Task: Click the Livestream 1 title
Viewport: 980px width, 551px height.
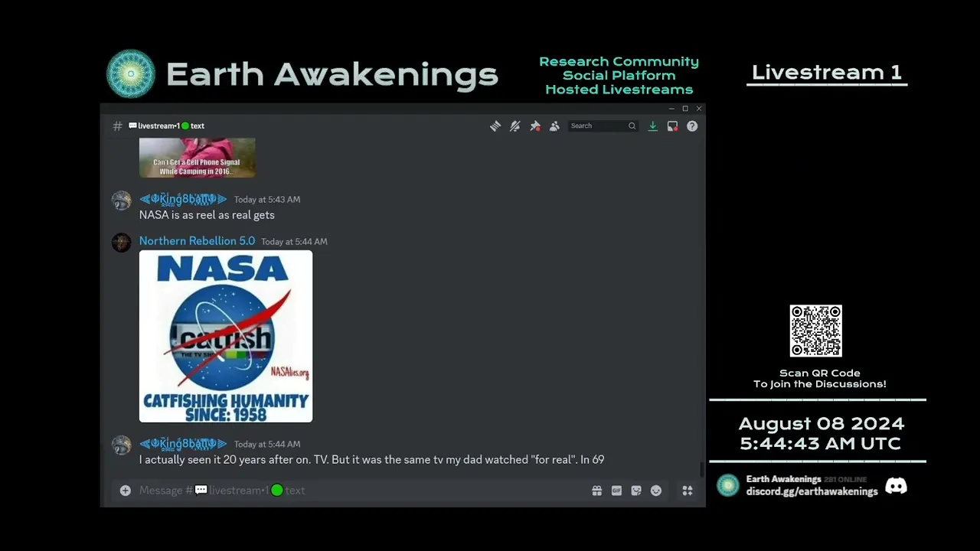Action: point(827,73)
